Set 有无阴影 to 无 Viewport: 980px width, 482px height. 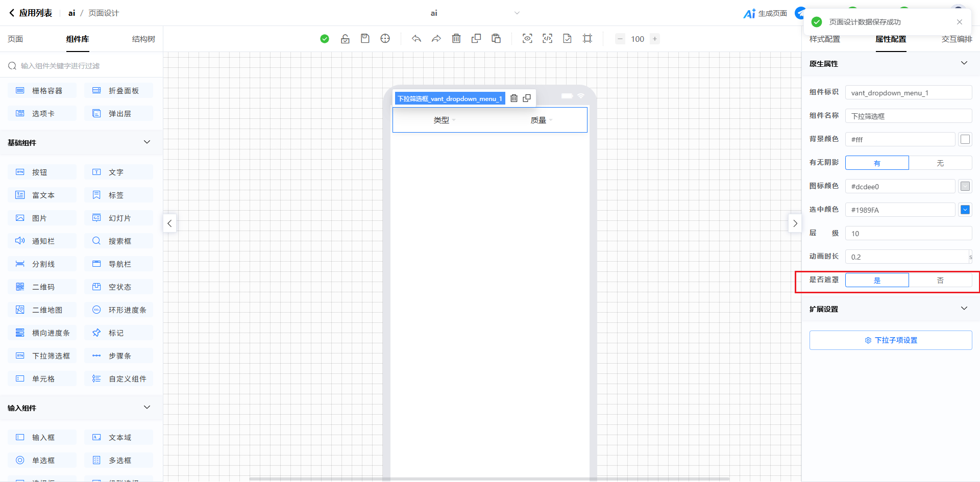[x=940, y=163]
